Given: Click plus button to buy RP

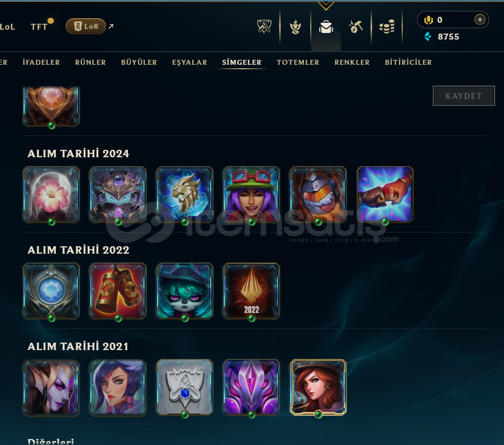Looking at the screenshot, I should pyautogui.click(x=480, y=20).
